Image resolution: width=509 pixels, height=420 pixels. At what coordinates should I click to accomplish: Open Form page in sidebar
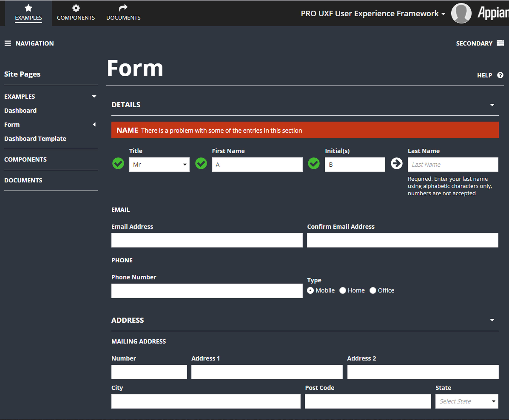tap(12, 125)
